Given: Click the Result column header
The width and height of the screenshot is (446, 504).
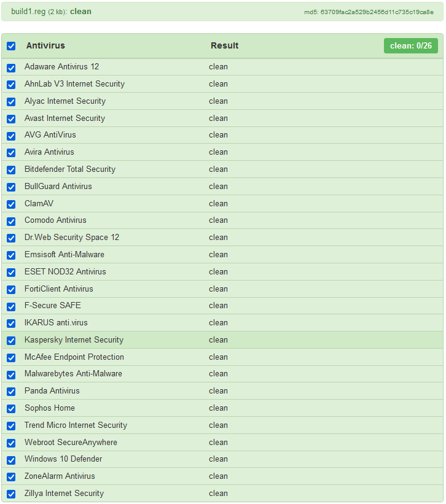Looking at the screenshot, I should pyautogui.click(x=224, y=46).
